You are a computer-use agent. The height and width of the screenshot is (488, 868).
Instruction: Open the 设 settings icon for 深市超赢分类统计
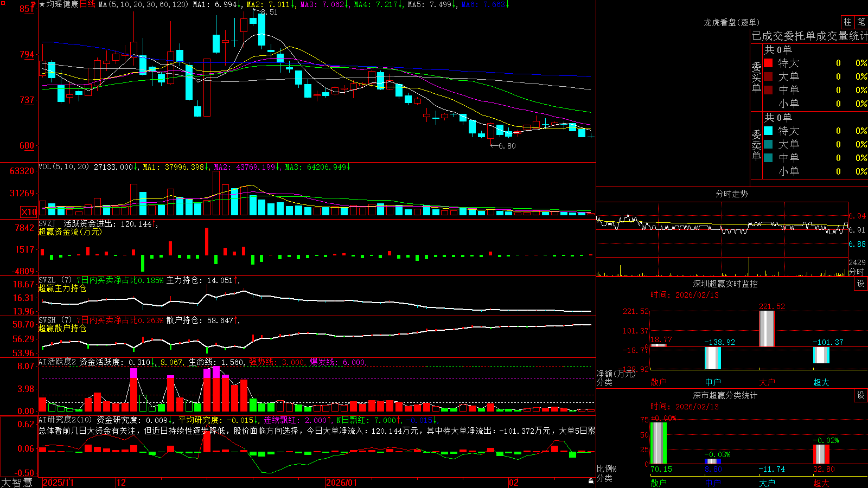(861, 395)
